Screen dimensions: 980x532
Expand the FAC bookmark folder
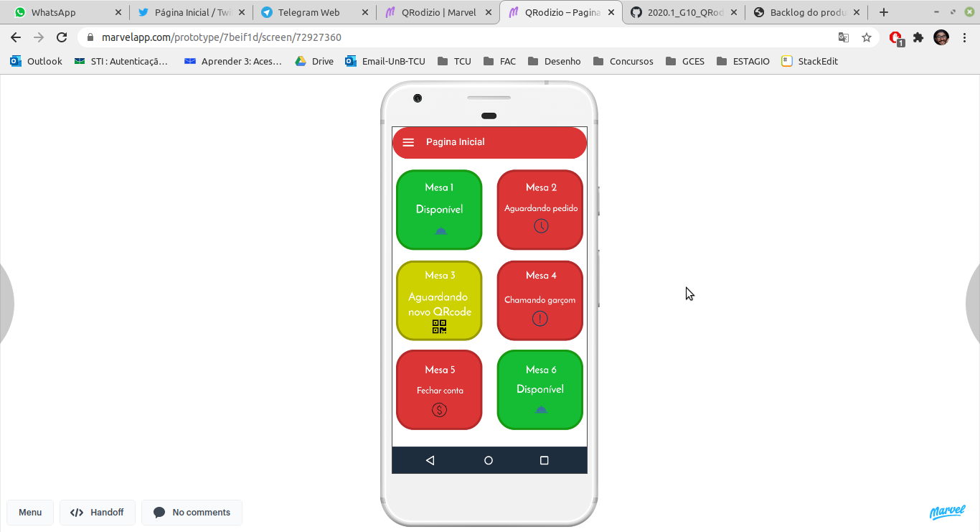(x=500, y=62)
